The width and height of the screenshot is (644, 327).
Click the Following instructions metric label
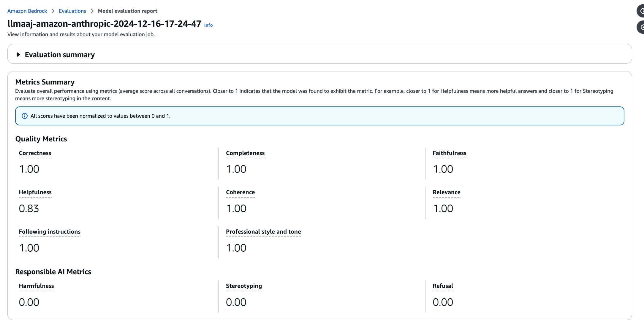coord(50,232)
